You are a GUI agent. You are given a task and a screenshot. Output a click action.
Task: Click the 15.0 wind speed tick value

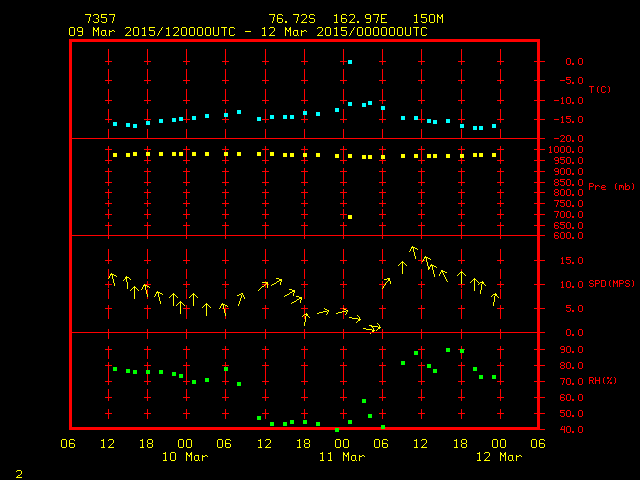click(x=571, y=260)
